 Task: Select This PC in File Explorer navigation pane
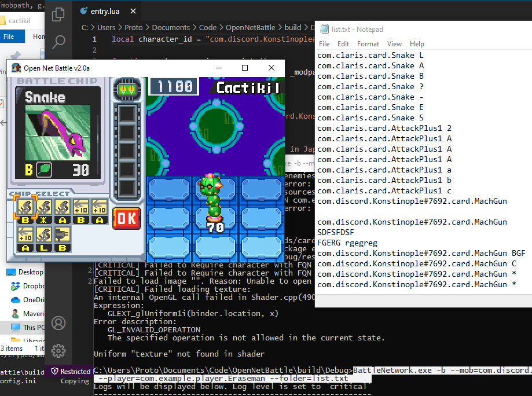point(27,328)
